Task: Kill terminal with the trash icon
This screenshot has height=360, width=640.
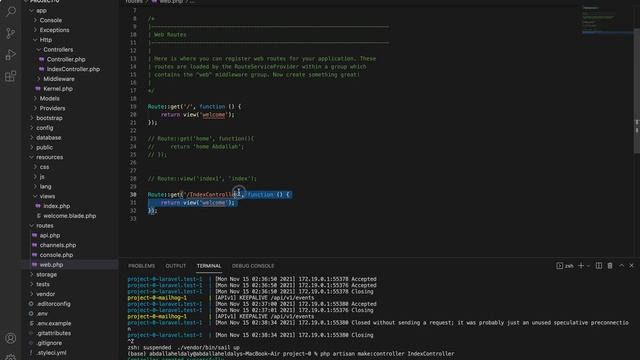Action: click(x=610, y=266)
